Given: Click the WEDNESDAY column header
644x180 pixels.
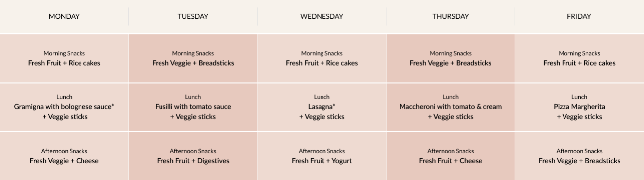Looking at the screenshot, I should point(322,16).
